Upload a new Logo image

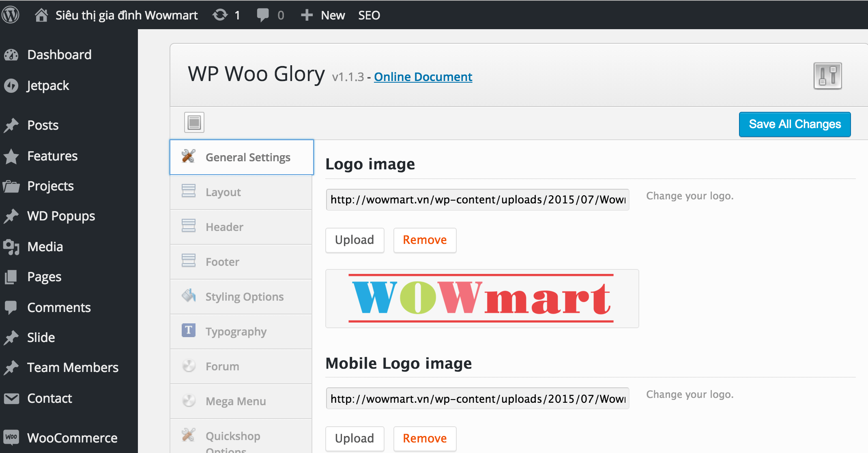point(355,240)
